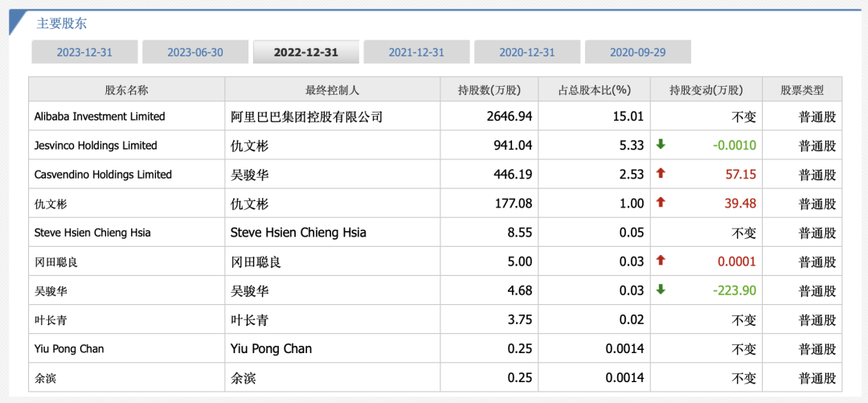Click the 持股变动(万股) column header

point(706,90)
